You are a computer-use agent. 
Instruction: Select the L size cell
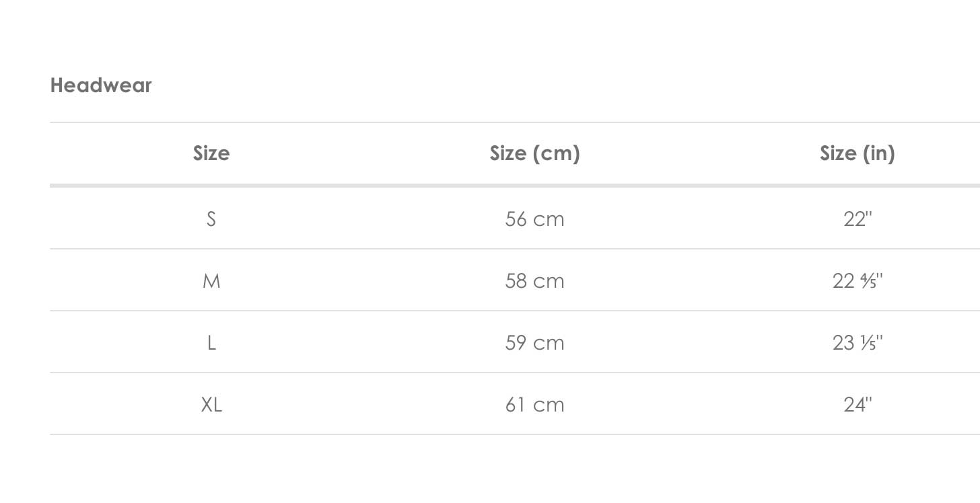pyautogui.click(x=211, y=343)
